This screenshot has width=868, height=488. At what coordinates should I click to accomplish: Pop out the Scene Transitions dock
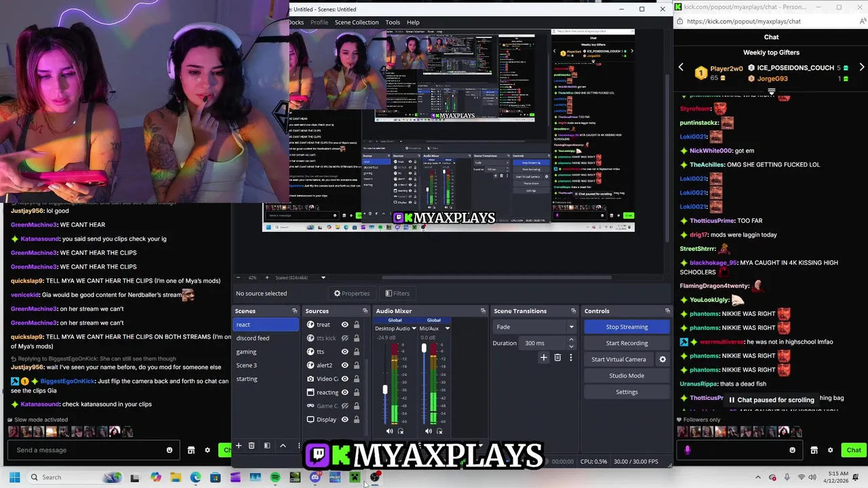coord(573,311)
